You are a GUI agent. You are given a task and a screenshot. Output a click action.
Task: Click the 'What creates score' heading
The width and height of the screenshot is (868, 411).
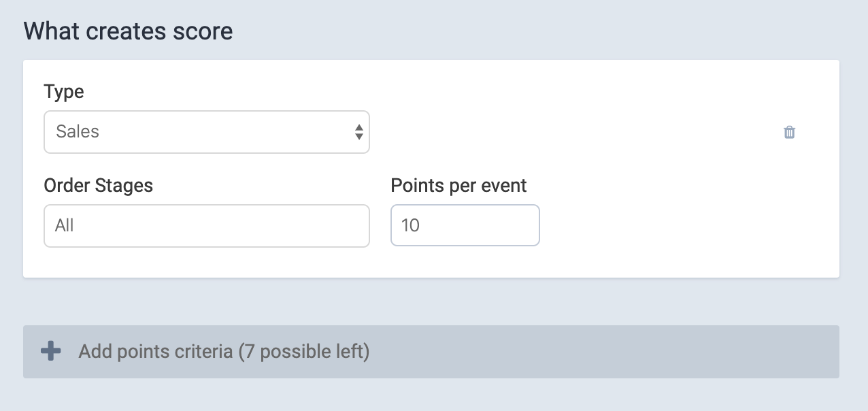(x=129, y=31)
